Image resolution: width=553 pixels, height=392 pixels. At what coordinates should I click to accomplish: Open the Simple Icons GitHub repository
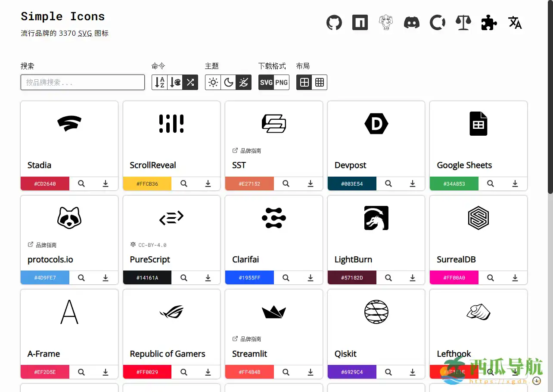[x=334, y=22]
